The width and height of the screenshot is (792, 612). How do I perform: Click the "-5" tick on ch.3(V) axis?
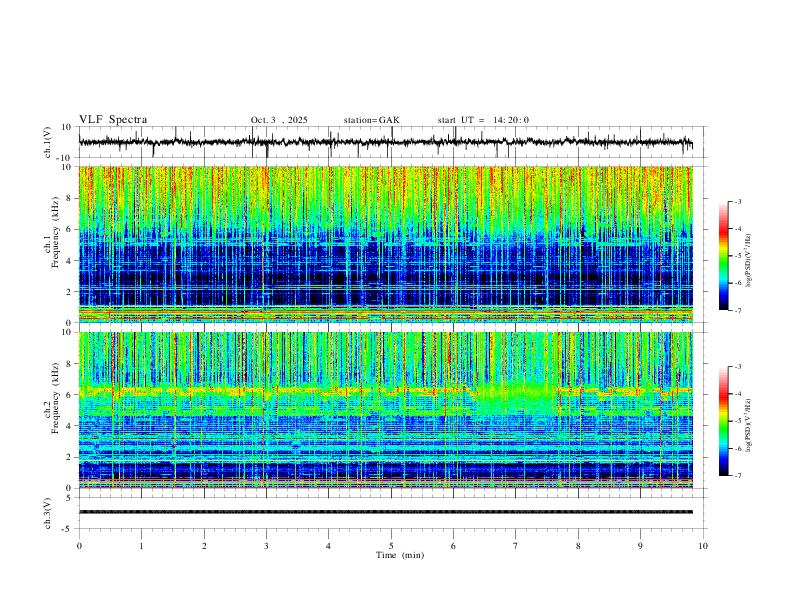coord(67,529)
